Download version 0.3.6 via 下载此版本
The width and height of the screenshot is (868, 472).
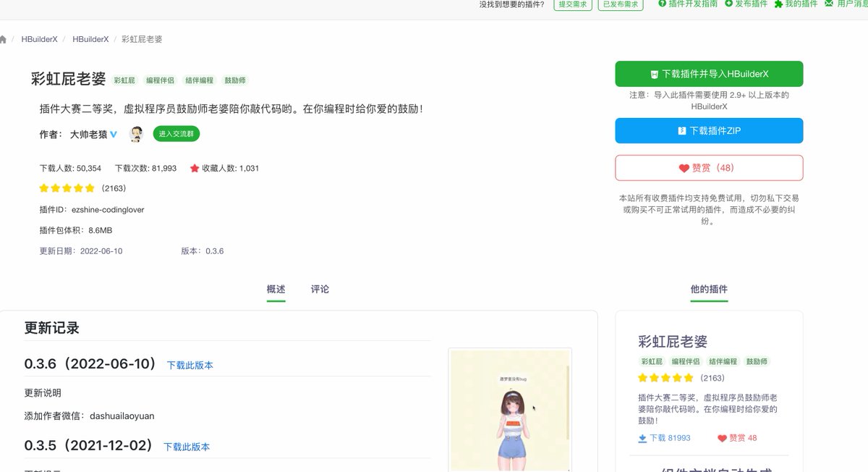coord(190,366)
